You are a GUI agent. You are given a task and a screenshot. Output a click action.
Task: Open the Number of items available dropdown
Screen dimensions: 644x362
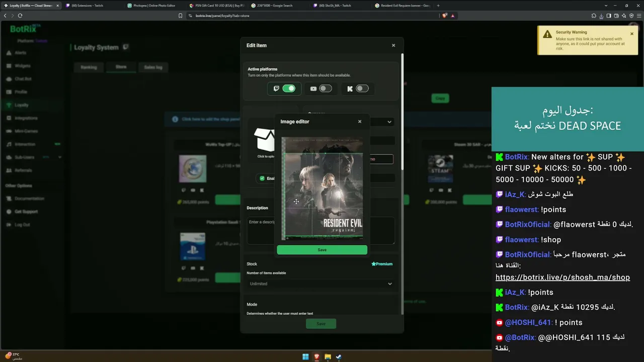321,284
